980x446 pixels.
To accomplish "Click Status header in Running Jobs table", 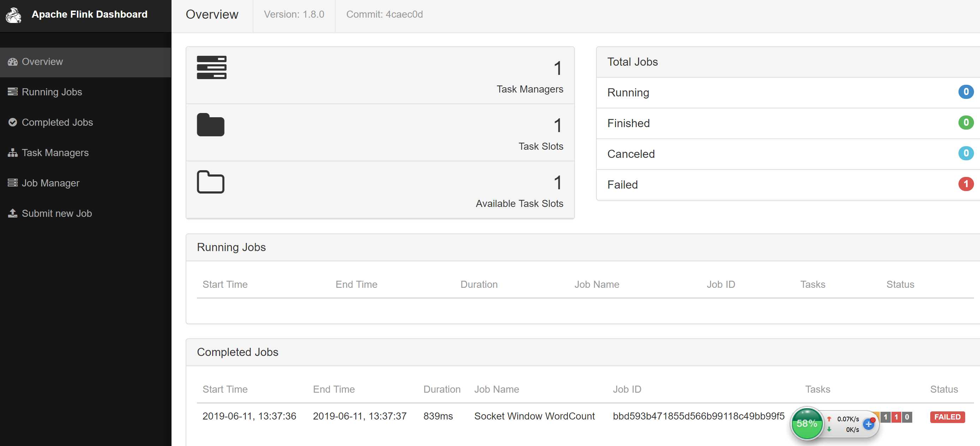I will (900, 284).
